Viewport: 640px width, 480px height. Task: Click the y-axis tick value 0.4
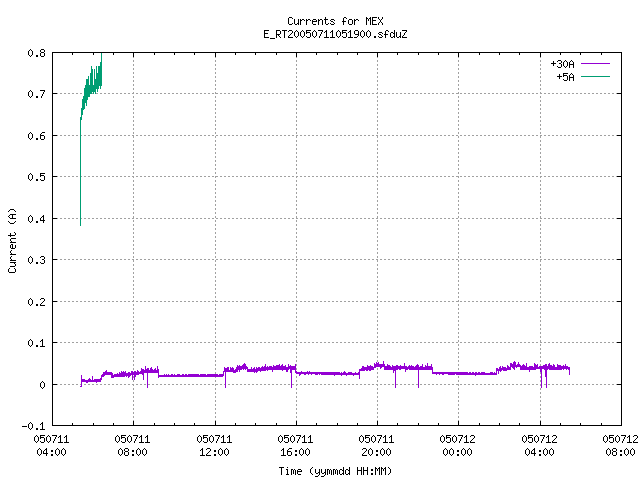click(36, 219)
